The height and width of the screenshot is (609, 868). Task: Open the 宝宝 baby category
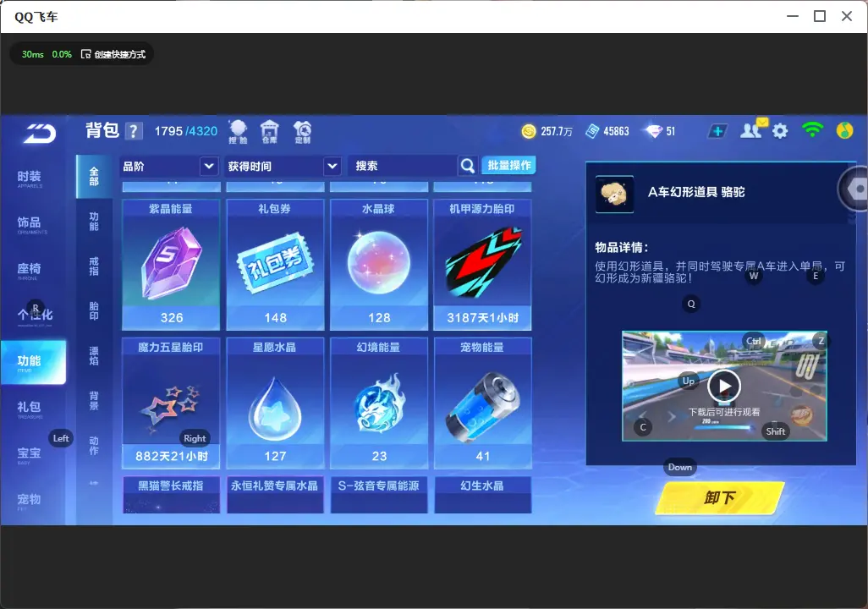coord(30,454)
